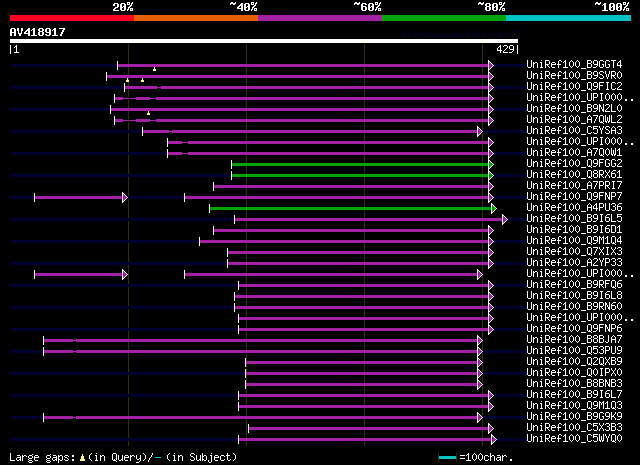Select subject label UniRef100_B8BNB3
640x465 pixels.
[x=574, y=384]
